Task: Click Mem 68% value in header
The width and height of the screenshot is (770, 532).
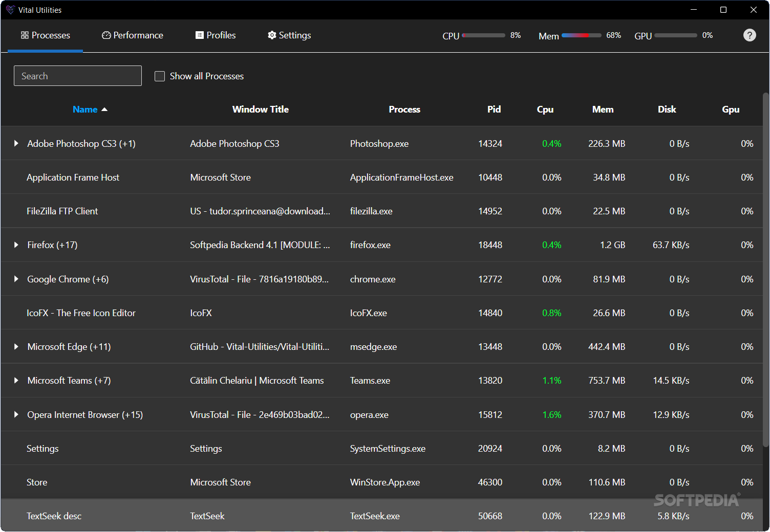Action: [614, 35]
